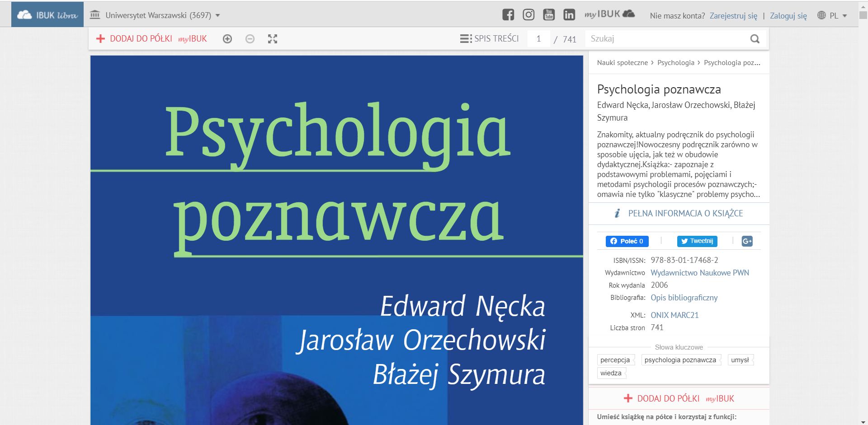Click the Zaloguj się link
868x425 pixels.
(788, 16)
